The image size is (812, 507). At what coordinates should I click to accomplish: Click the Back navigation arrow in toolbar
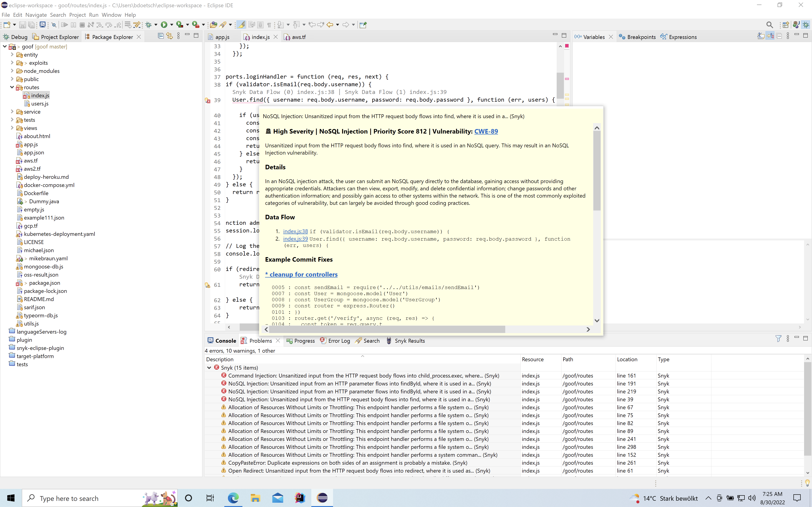coord(330,25)
